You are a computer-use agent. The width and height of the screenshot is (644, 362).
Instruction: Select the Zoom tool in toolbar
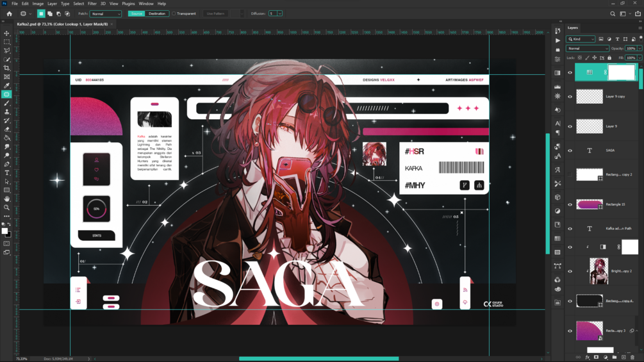(6, 208)
